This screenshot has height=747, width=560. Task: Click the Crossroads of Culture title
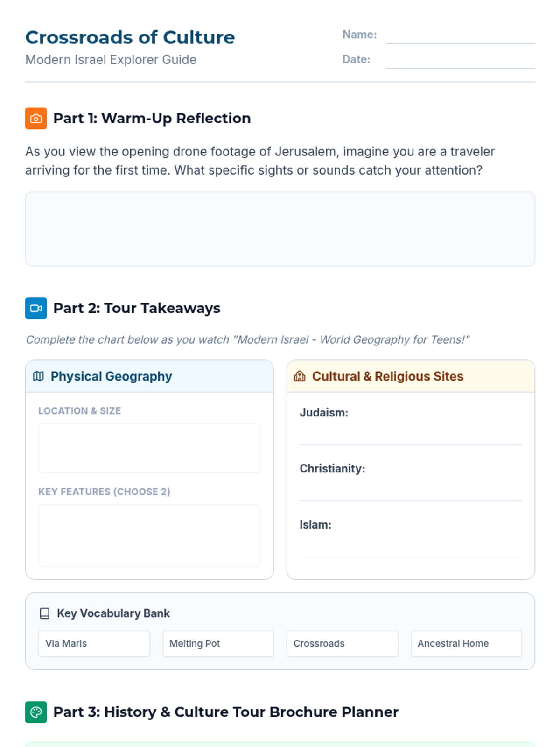pos(130,37)
